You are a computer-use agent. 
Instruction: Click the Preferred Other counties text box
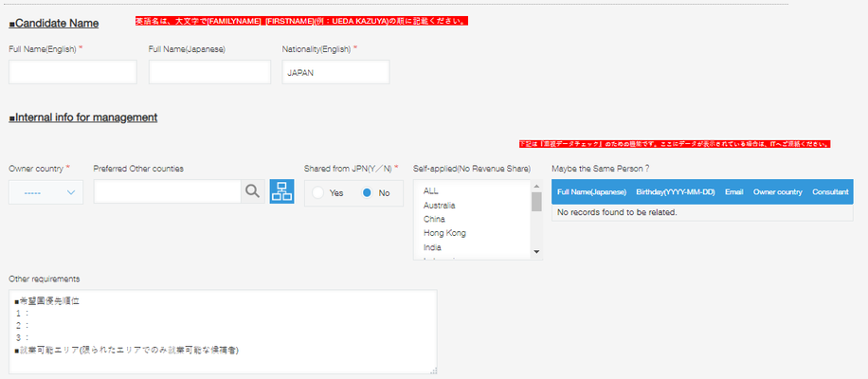point(167,191)
